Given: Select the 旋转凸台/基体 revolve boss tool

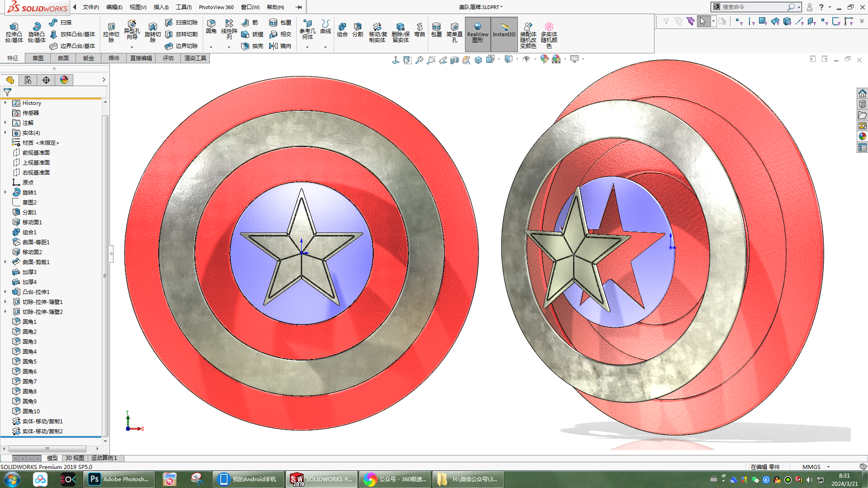Looking at the screenshot, I should pyautogui.click(x=36, y=33).
